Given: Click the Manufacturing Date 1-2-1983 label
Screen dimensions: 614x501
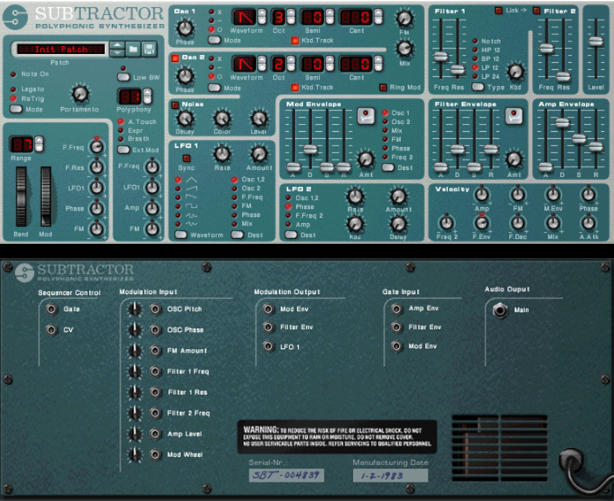Looking at the screenshot, I should point(390,476).
